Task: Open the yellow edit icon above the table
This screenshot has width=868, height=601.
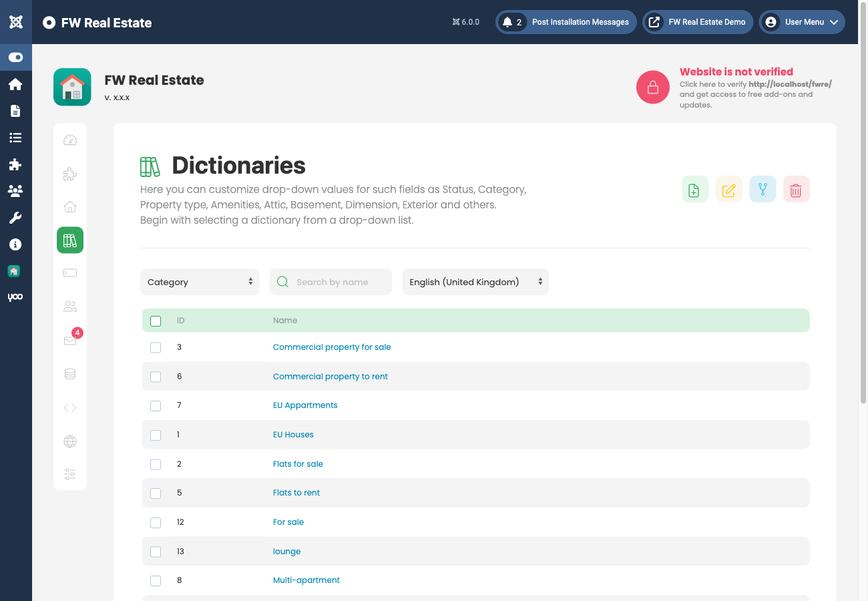Action: (x=728, y=189)
